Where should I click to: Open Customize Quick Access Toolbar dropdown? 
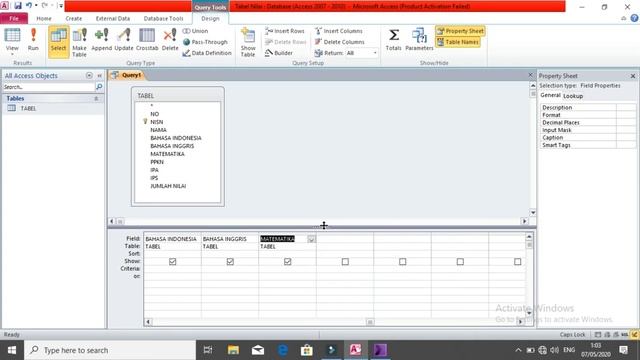tap(61, 6)
